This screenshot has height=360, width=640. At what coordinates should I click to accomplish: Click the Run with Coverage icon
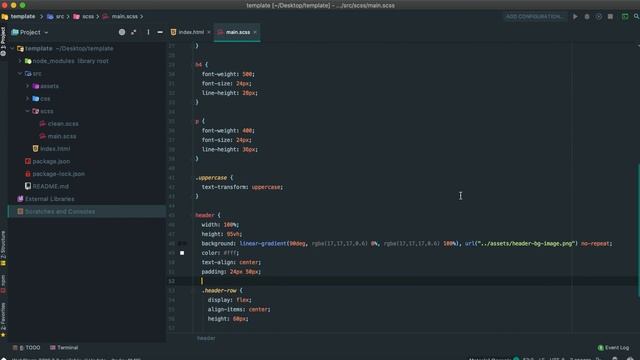[x=599, y=17]
